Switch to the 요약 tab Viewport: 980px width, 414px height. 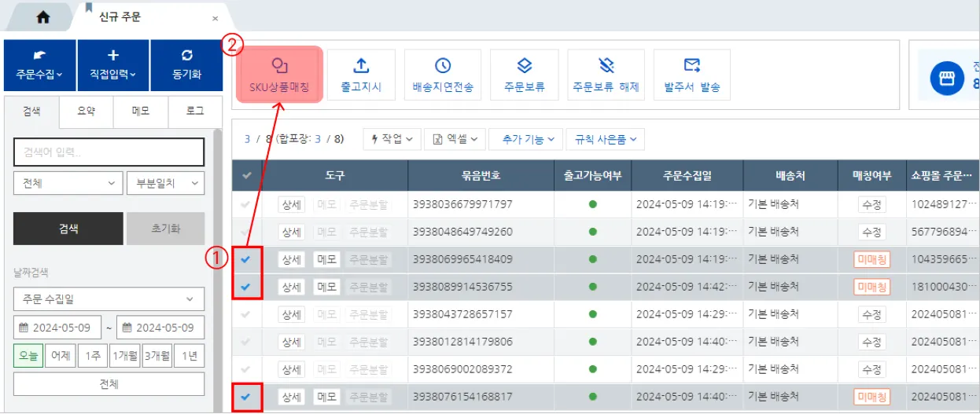click(x=86, y=112)
